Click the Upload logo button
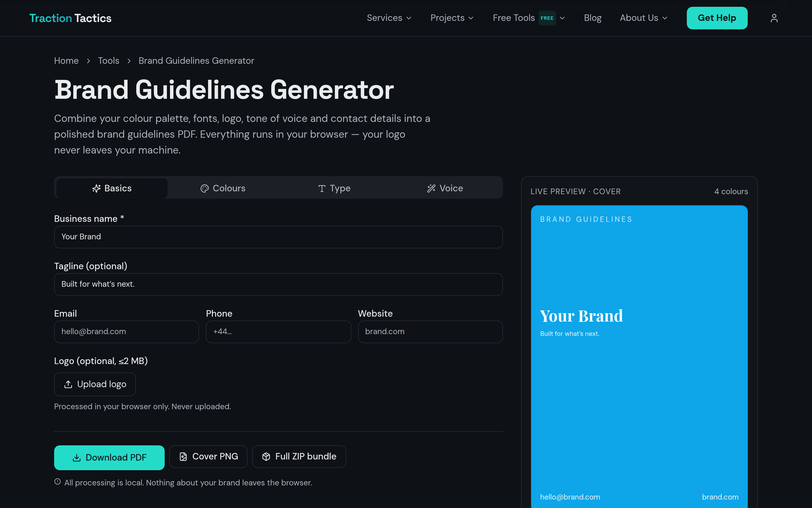812x508 pixels. pos(95,384)
